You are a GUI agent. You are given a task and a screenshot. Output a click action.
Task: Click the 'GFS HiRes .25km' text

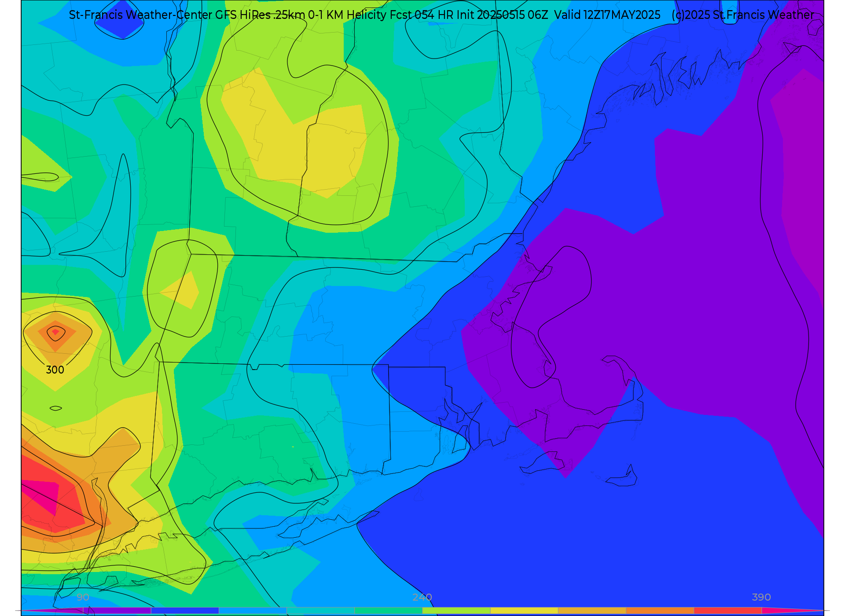pos(260,15)
